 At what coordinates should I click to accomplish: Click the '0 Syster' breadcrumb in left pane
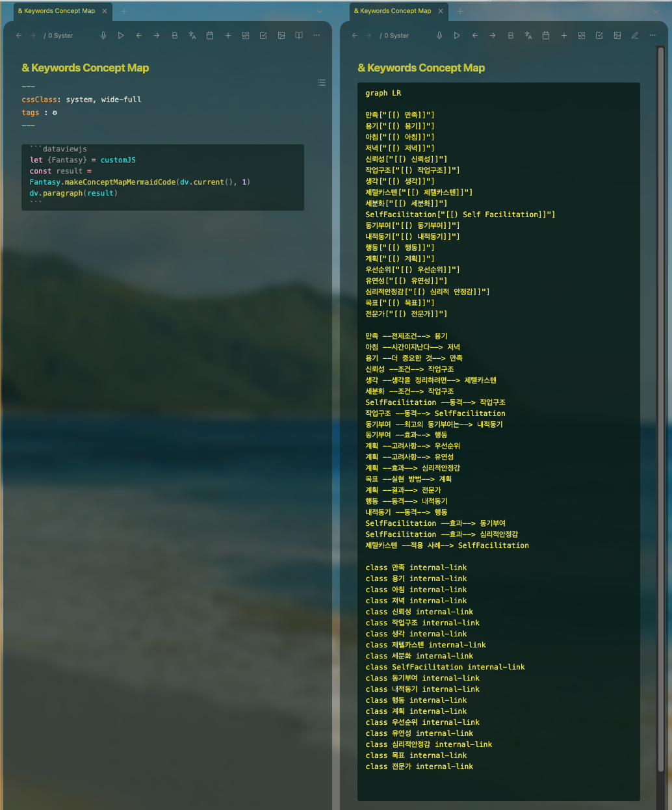pyautogui.click(x=60, y=36)
